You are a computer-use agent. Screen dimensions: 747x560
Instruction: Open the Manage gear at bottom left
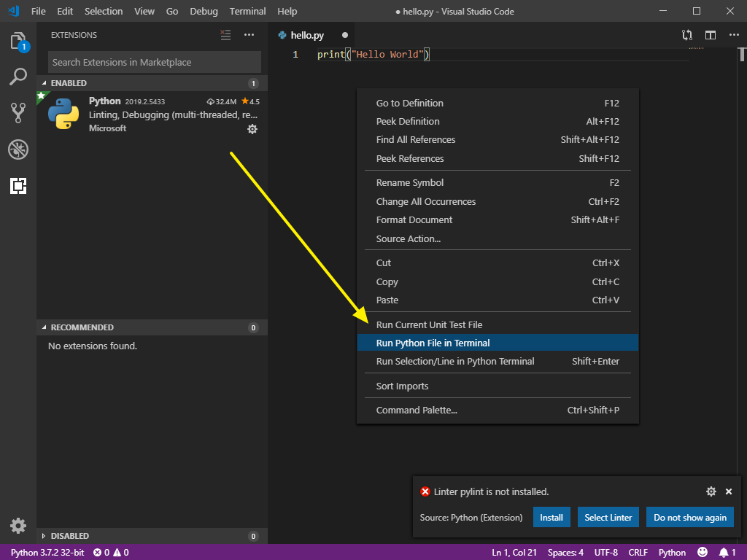(x=18, y=525)
